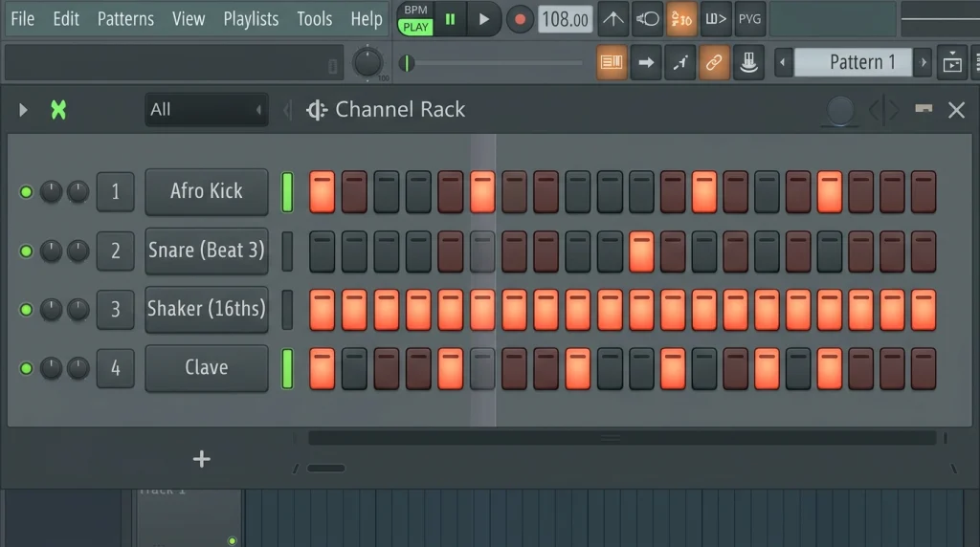The height and width of the screenshot is (547, 980).
Task: Open the Playlists menu
Action: [252, 19]
